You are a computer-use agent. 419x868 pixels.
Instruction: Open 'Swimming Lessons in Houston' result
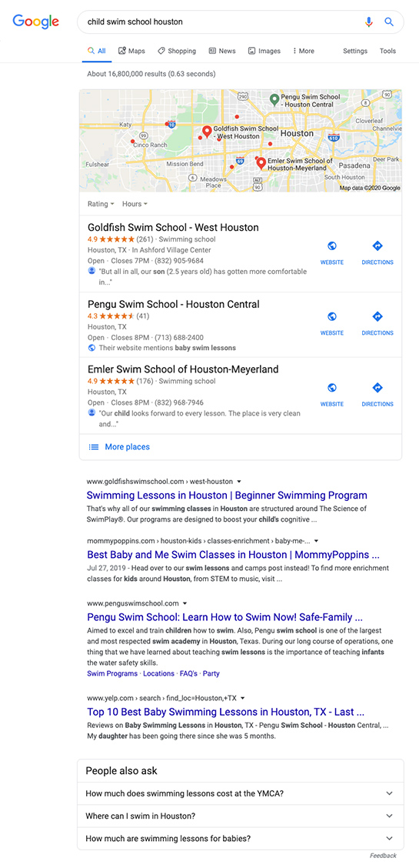(227, 496)
